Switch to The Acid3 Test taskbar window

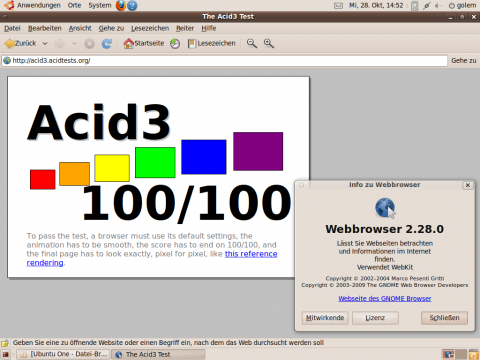pos(158,354)
